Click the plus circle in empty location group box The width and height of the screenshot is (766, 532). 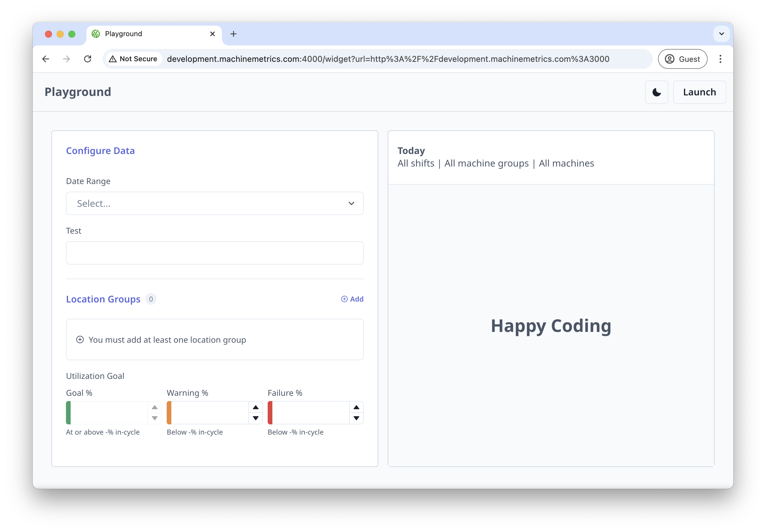[x=80, y=340]
